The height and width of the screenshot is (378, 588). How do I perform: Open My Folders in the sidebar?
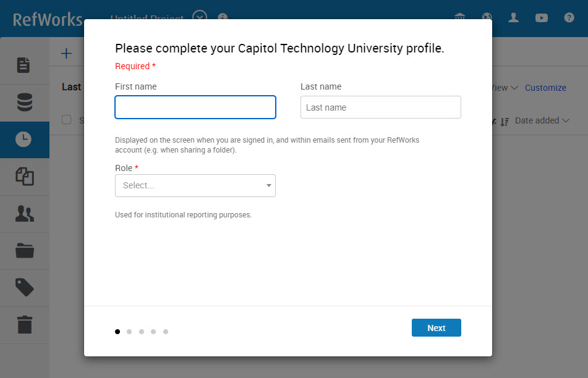(x=25, y=251)
